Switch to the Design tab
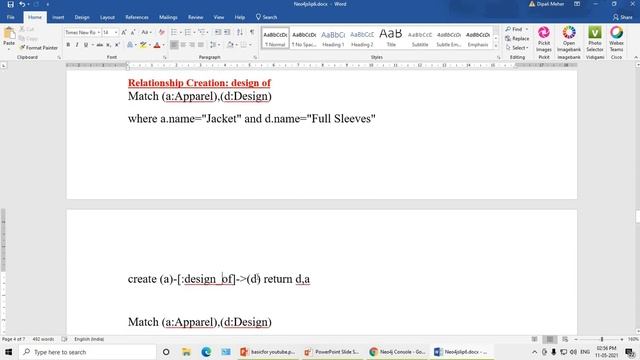The height and width of the screenshot is (360, 640). click(82, 17)
